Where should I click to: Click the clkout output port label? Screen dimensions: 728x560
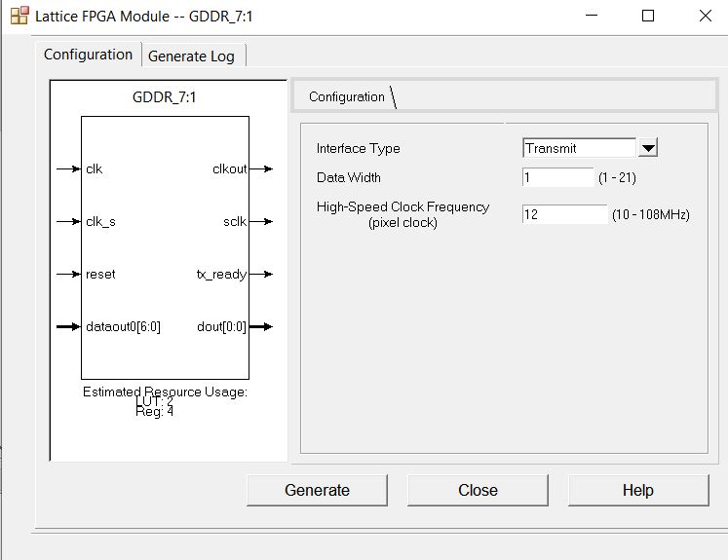coord(229,168)
